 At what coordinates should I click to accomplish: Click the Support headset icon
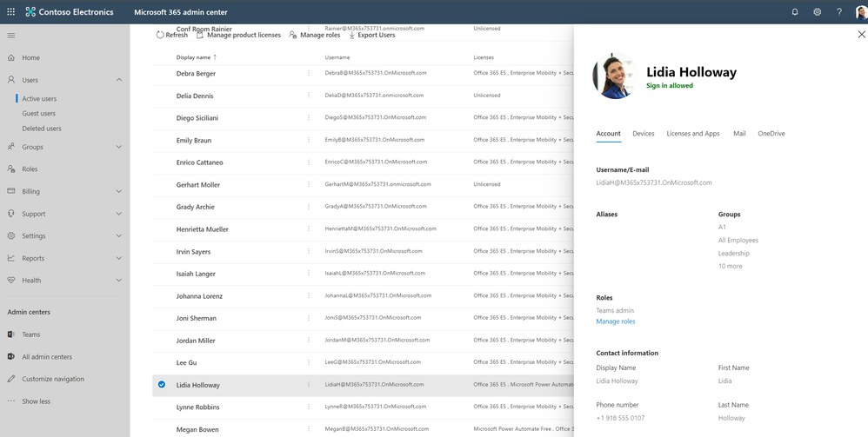coord(11,214)
